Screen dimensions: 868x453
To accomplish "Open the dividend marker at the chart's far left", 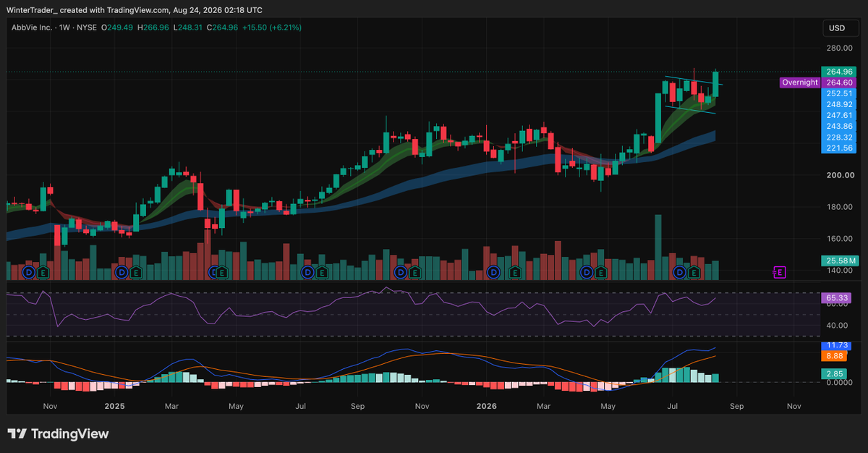I will [29, 273].
